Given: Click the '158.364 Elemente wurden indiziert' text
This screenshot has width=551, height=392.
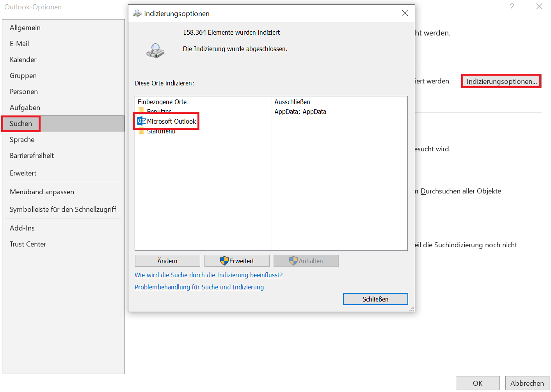Looking at the screenshot, I should coord(231,32).
